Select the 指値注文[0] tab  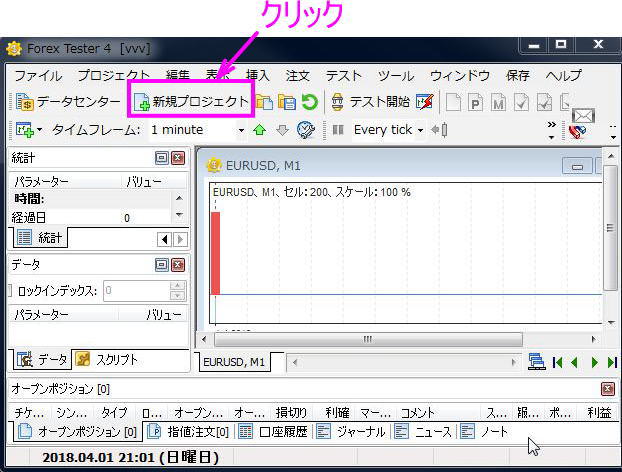[188, 432]
